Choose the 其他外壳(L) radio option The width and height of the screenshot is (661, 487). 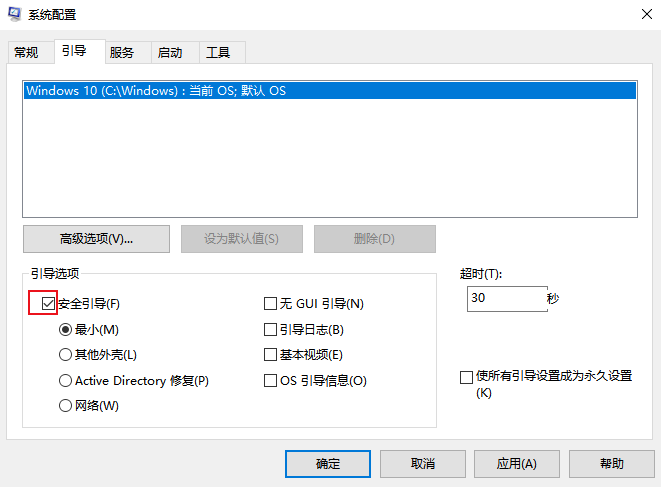[x=66, y=355]
